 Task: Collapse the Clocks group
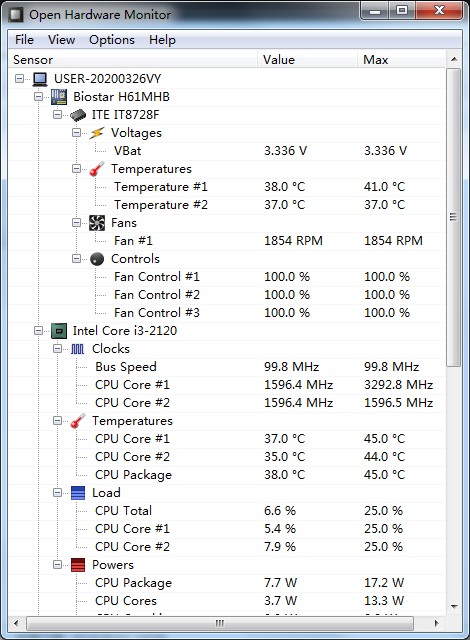tap(58, 349)
